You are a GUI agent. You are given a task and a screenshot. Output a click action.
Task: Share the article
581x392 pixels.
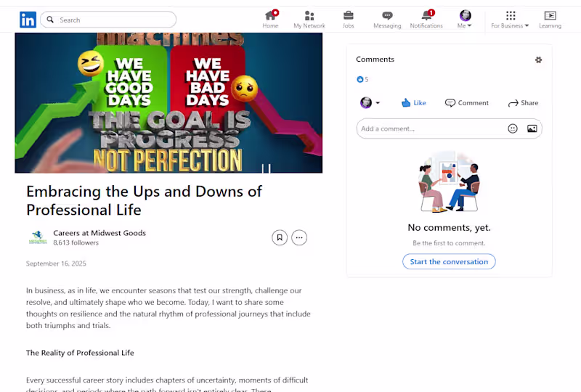point(523,102)
